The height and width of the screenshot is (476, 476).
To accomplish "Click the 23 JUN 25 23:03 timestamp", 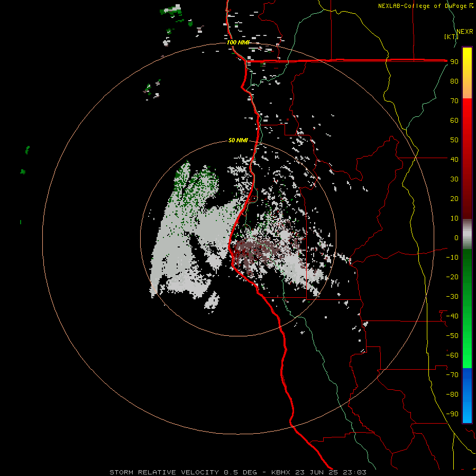I will coord(331,472).
